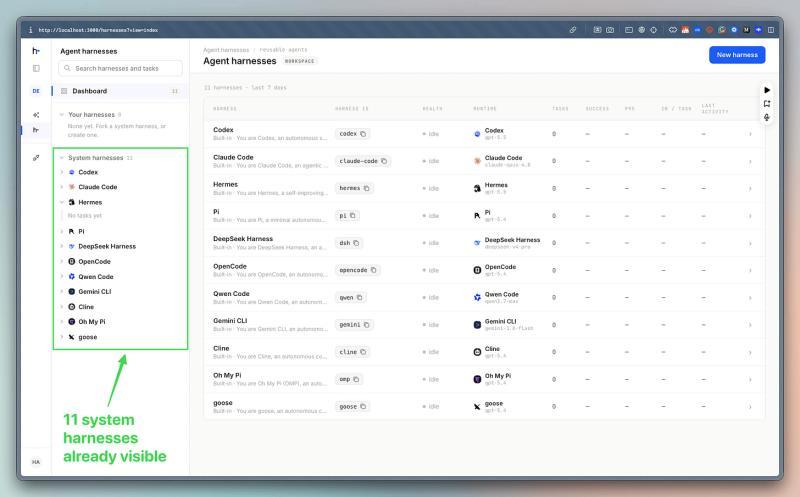Click the Agent harnesses breadcrumb link
800x497 pixels.
click(x=226, y=49)
